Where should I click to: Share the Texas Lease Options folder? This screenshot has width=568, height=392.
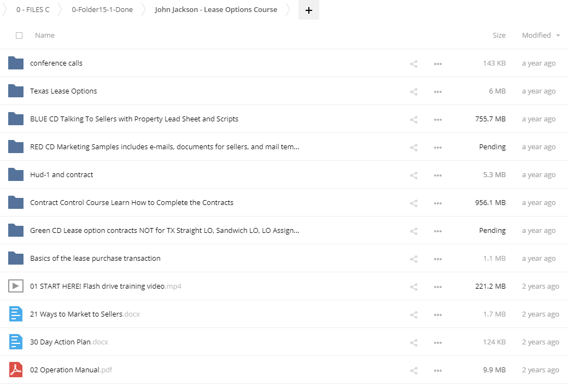[414, 91]
